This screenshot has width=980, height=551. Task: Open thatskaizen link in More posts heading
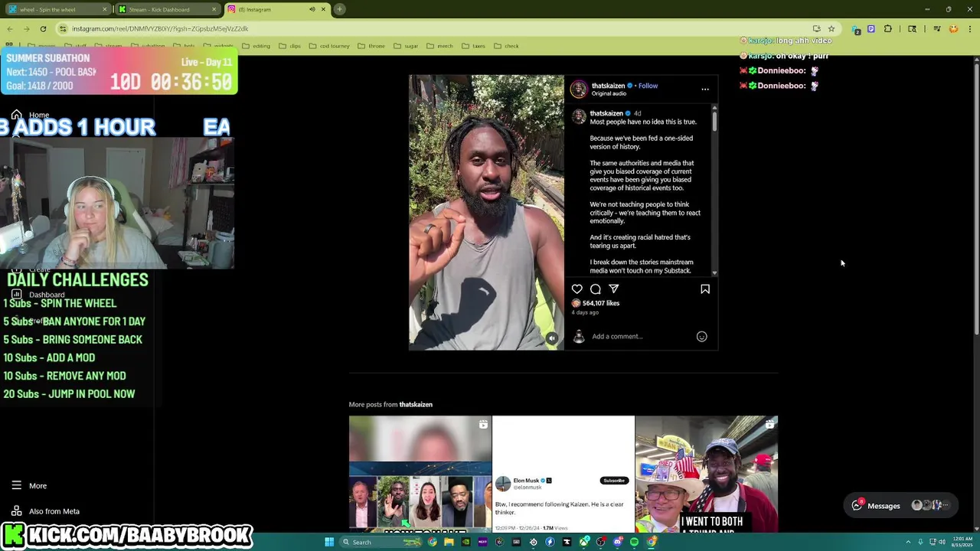coord(416,404)
